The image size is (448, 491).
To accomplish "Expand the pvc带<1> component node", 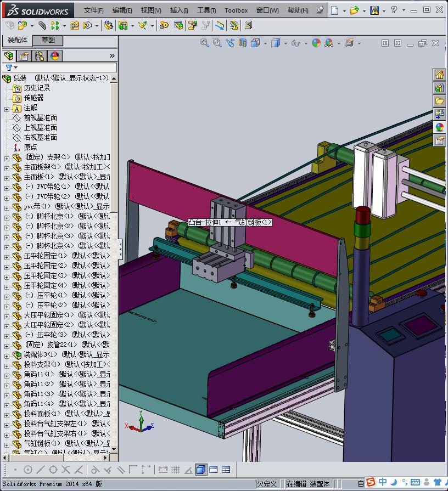I will click(x=7, y=208).
